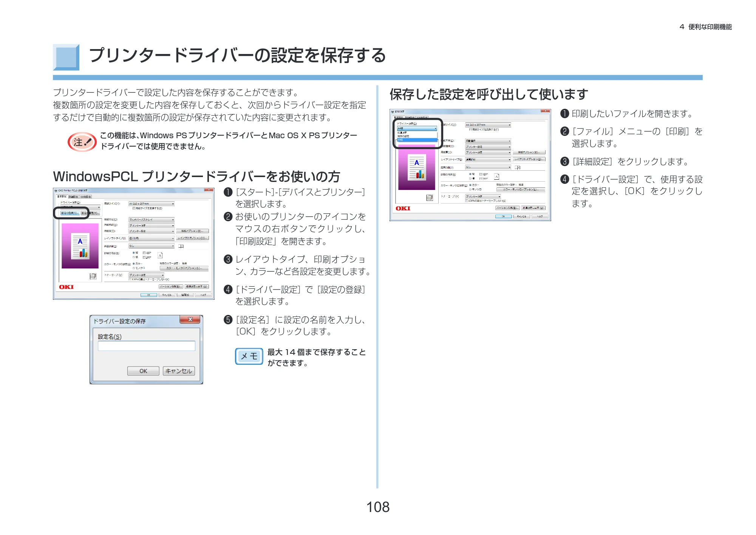Viewport: 756px width, 535px height.
Task: Close the ドライバー設定の保存 dialog
Action: click(190, 319)
